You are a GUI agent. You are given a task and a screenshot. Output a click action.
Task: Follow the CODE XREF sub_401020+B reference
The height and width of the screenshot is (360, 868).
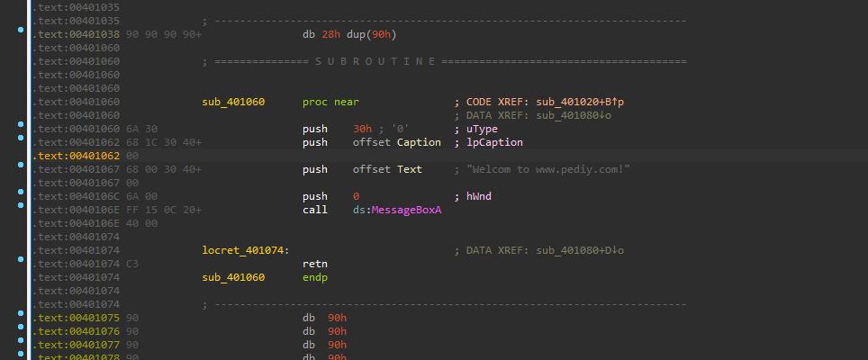point(575,102)
